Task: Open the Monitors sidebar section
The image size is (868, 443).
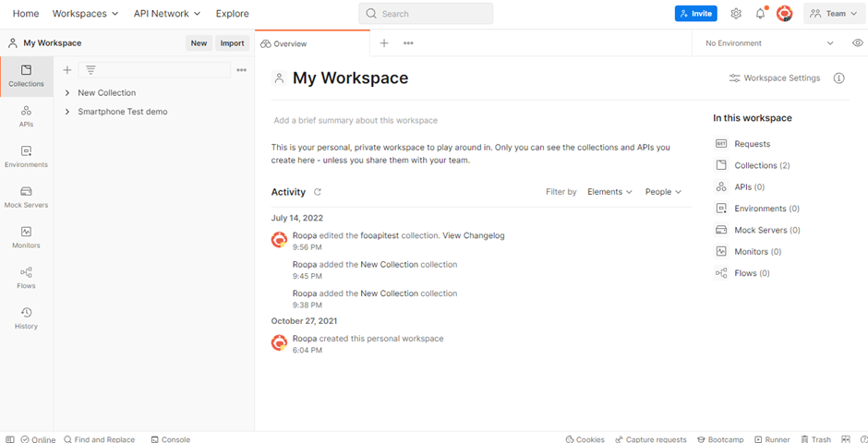Action: (x=26, y=237)
